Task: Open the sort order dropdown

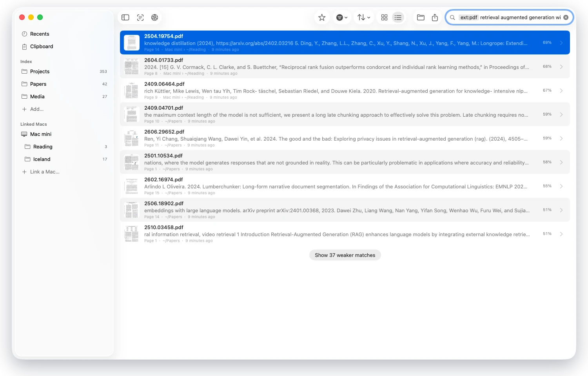Action: (364, 17)
